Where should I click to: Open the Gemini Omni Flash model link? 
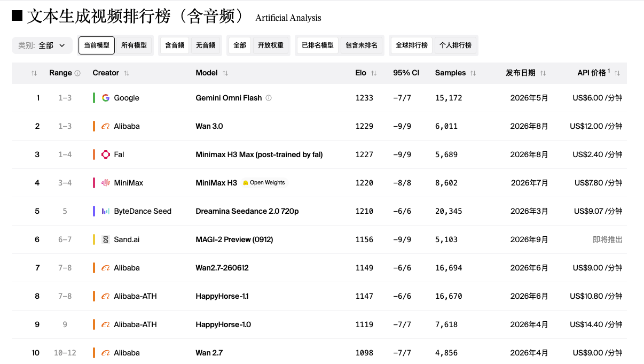(229, 98)
